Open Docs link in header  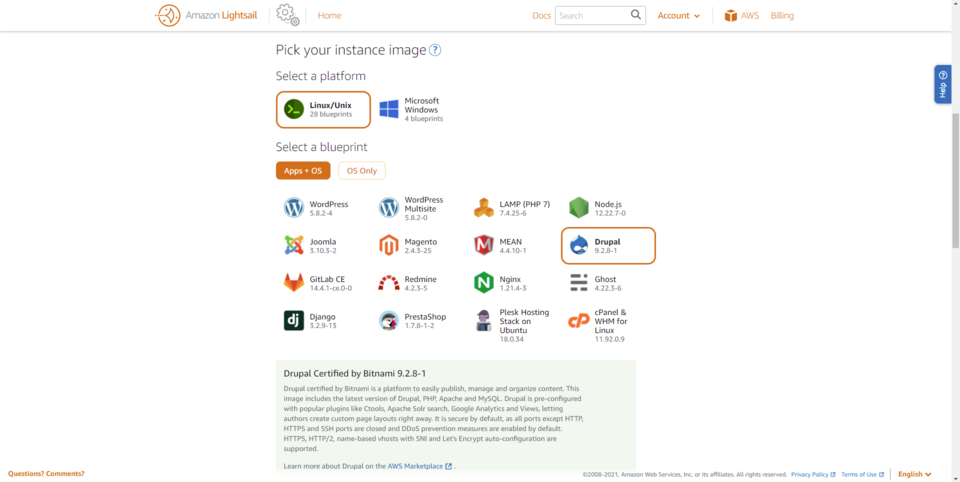[541, 16]
